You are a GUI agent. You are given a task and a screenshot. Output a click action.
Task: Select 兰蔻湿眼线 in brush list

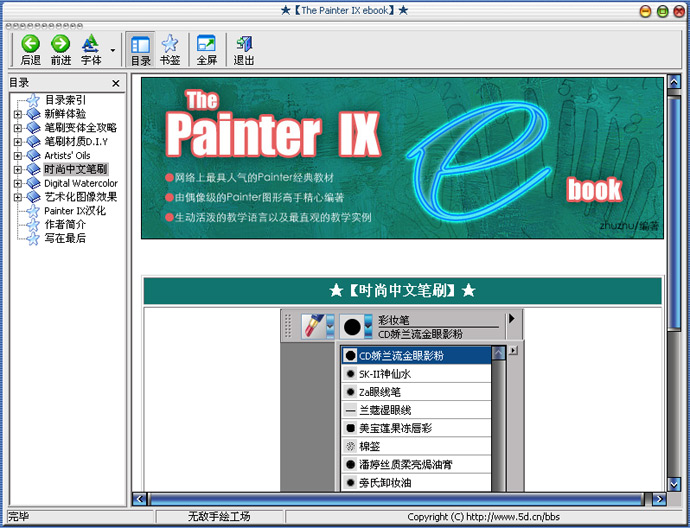point(416,410)
